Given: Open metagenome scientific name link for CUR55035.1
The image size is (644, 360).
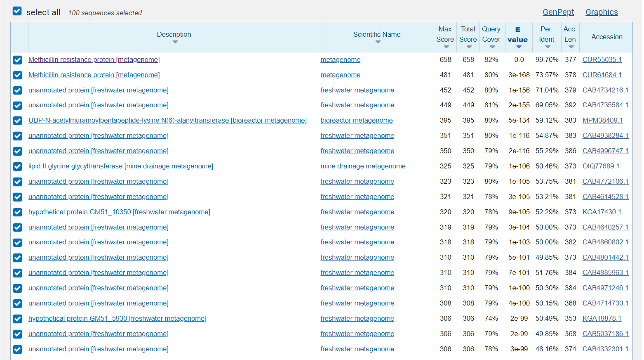Looking at the screenshot, I should (341, 59).
